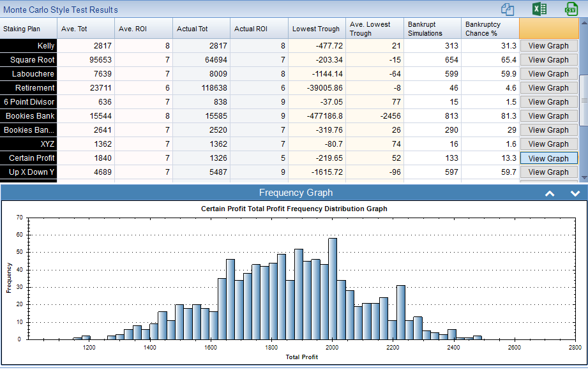The width and height of the screenshot is (588, 370).
Task: View Graph for Bookies Bank row
Action: pos(548,116)
